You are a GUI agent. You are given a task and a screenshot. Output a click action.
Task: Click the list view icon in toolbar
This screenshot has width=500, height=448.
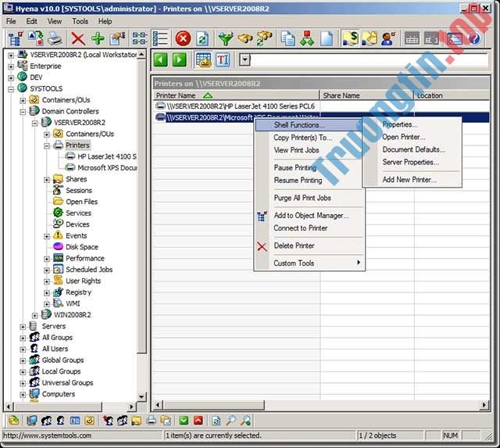point(159,39)
